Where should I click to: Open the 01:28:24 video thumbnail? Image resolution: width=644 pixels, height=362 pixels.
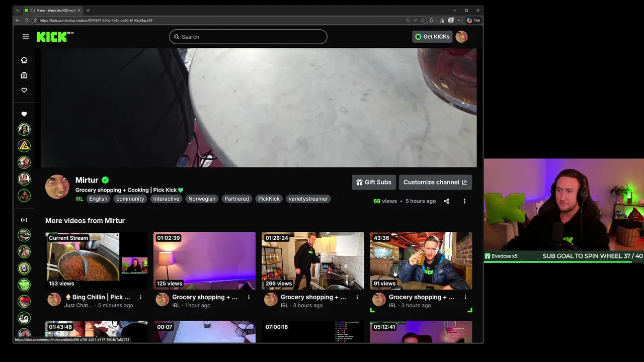312,260
